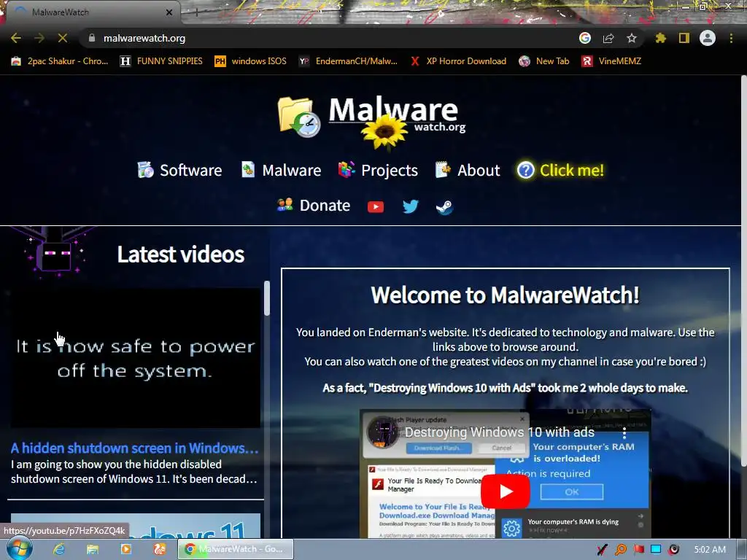Open the embedded video three-dot options

click(624, 433)
